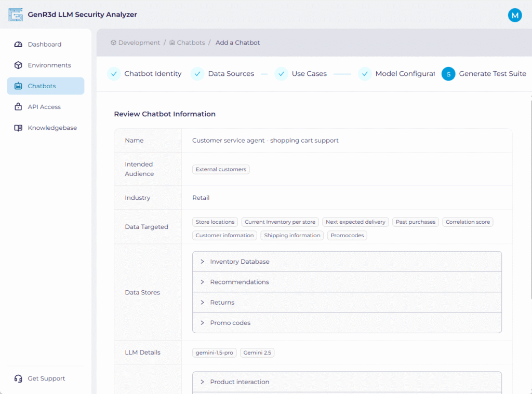
Task: Select the Generate Test Suite step
Action: coord(492,74)
